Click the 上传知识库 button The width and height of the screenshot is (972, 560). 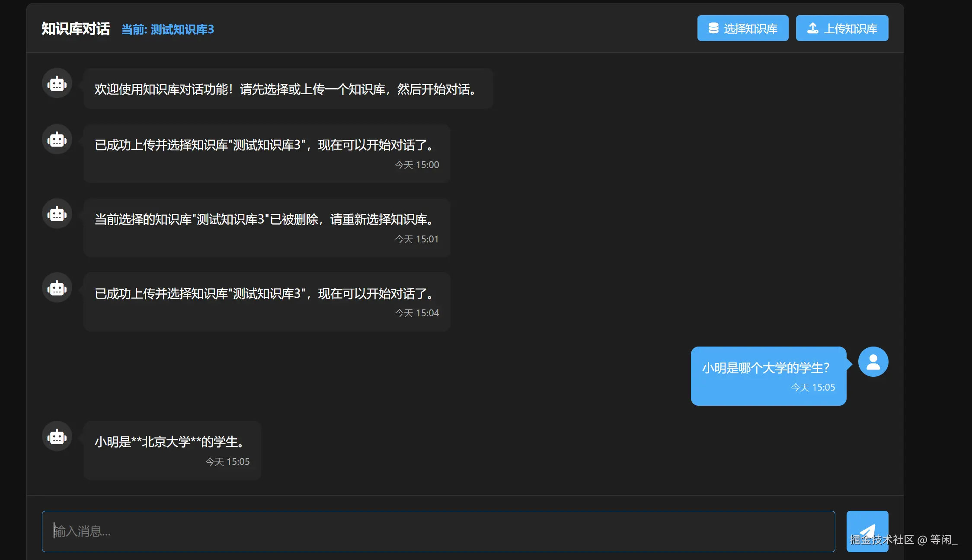[x=842, y=28]
